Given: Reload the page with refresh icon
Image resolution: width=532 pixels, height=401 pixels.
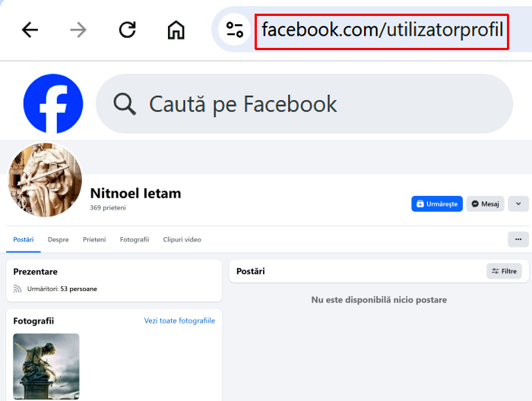Looking at the screenshot, I should click(127, 30).
